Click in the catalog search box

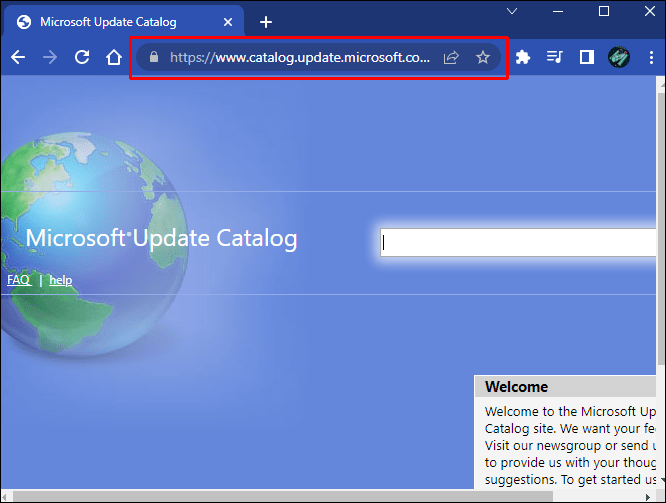518,243
